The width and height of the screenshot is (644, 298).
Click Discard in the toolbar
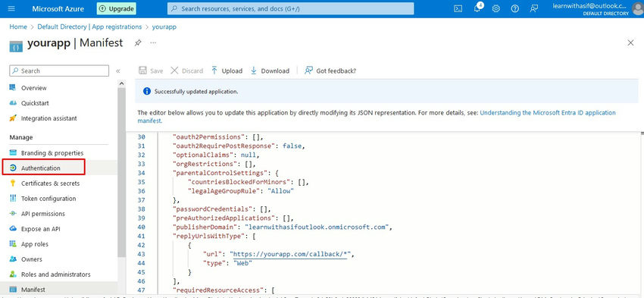[187, 71]
